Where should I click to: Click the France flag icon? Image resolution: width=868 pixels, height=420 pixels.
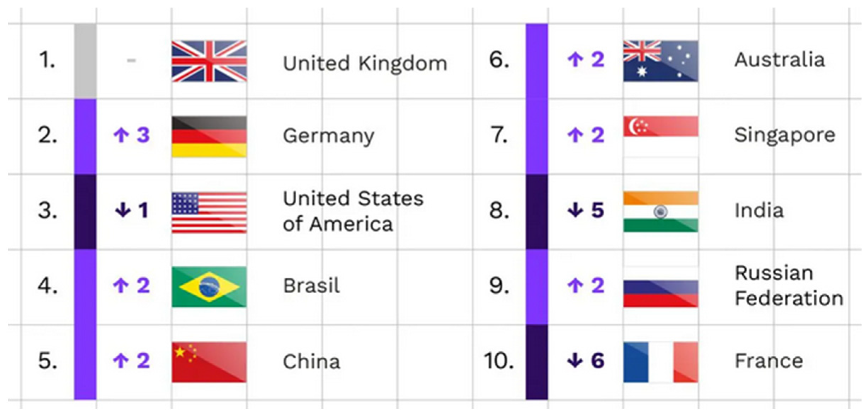[x=661, y=362]
